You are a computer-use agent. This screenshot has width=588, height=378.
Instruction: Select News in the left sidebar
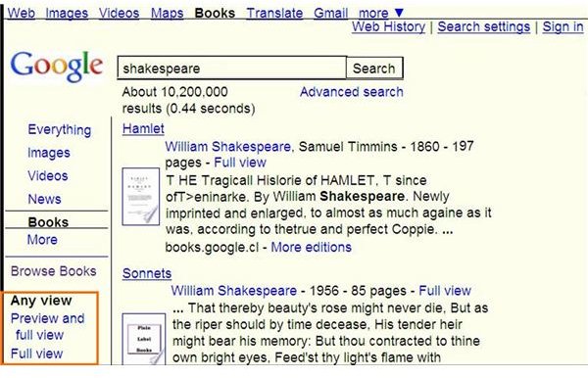click(x=44, y=199)
